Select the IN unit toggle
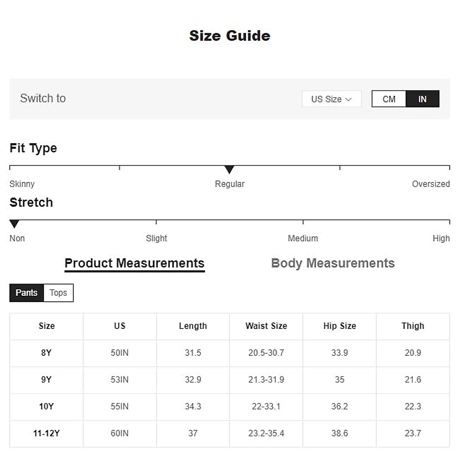 pyautogui.click(x=422, y=99)
